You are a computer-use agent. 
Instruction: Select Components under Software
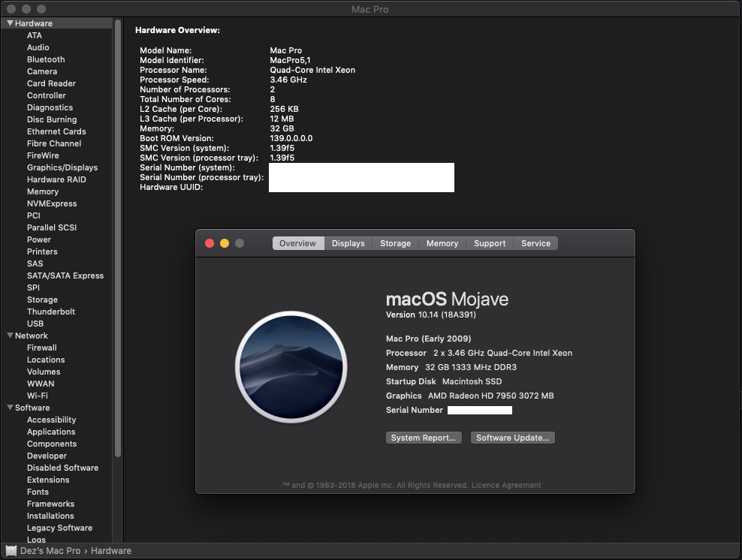pyautogui.click(x=52, y=444)
